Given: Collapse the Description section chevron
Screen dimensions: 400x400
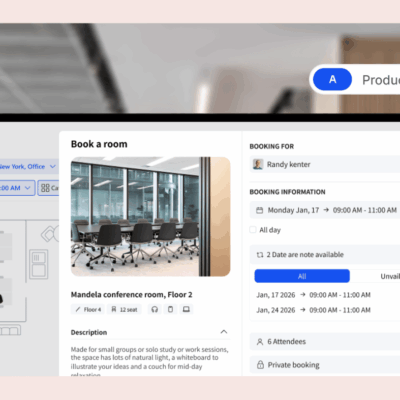Looking at the screenshot, I should pyautogui.click(x=224, y=332).
